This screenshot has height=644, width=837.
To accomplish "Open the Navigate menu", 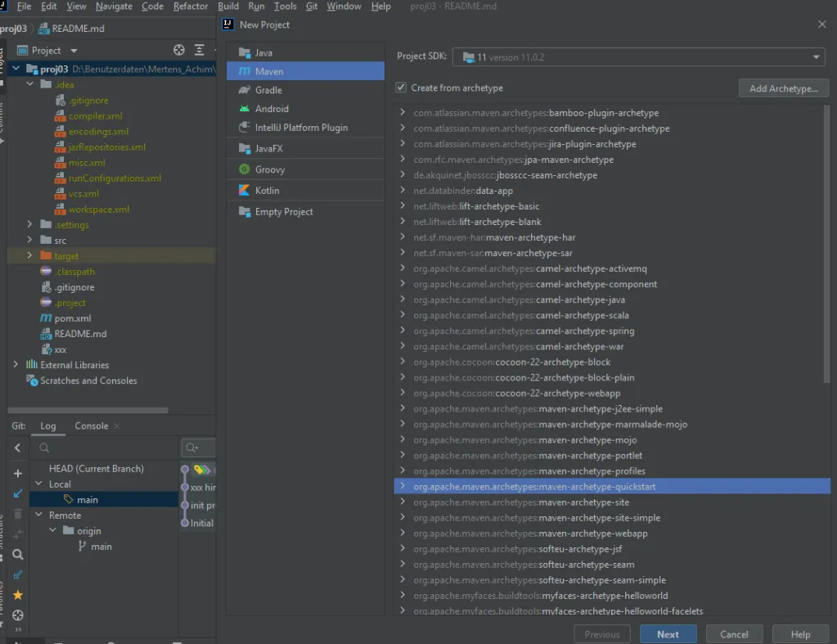I will 114,7.
